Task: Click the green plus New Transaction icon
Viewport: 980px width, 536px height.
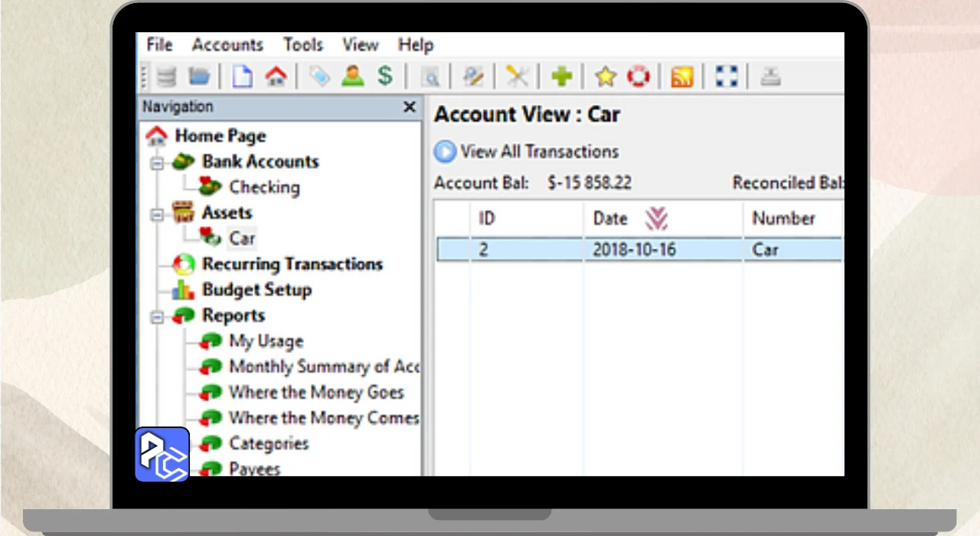Action: click(x=562, y=77)
